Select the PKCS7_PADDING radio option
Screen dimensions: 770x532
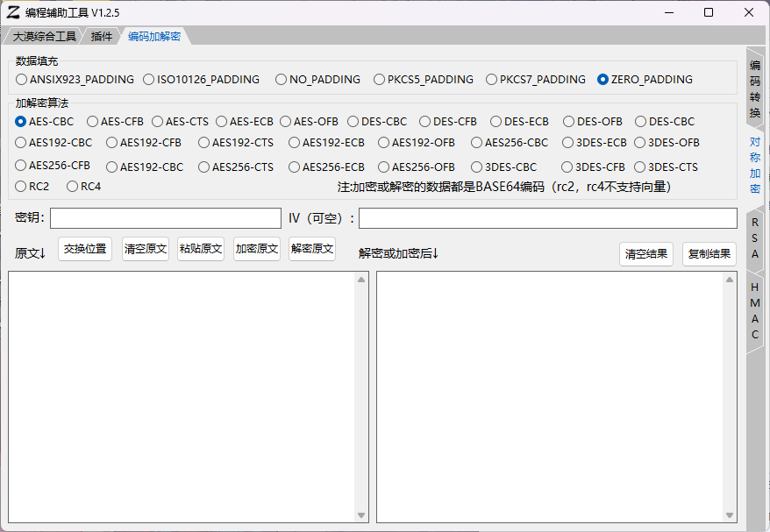tap(492, 80)
